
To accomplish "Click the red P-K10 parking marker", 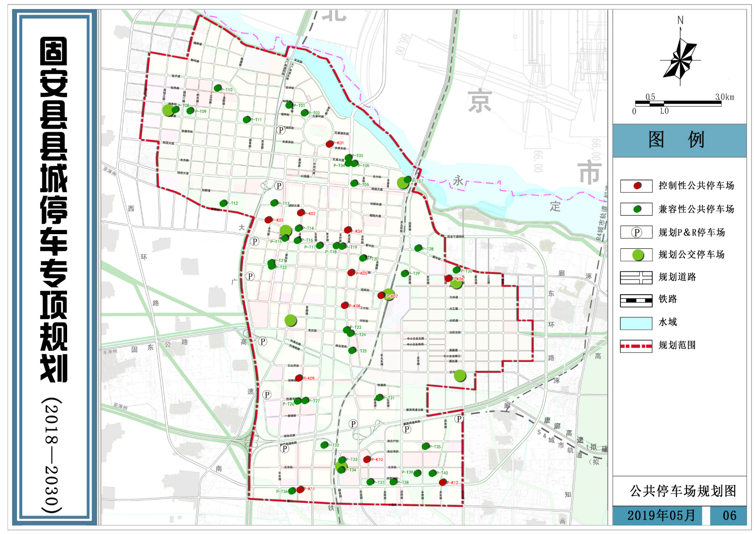I will coord(367,459).
